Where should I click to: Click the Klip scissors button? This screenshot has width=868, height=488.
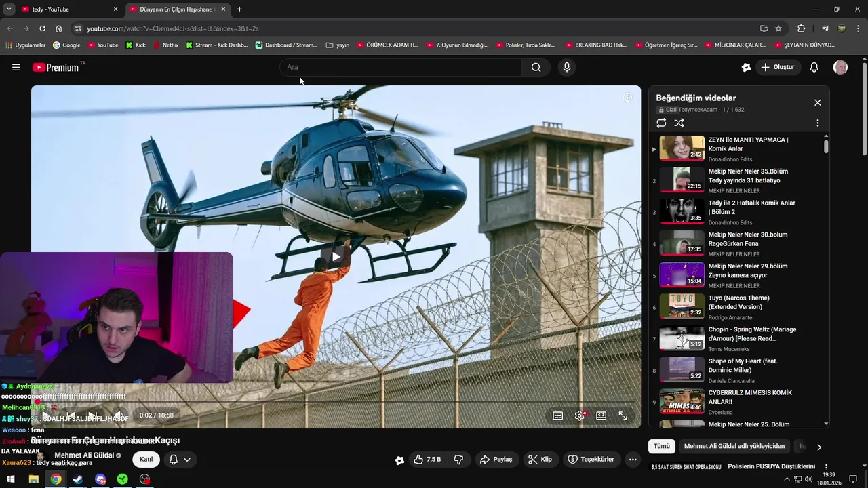(540, 459)
